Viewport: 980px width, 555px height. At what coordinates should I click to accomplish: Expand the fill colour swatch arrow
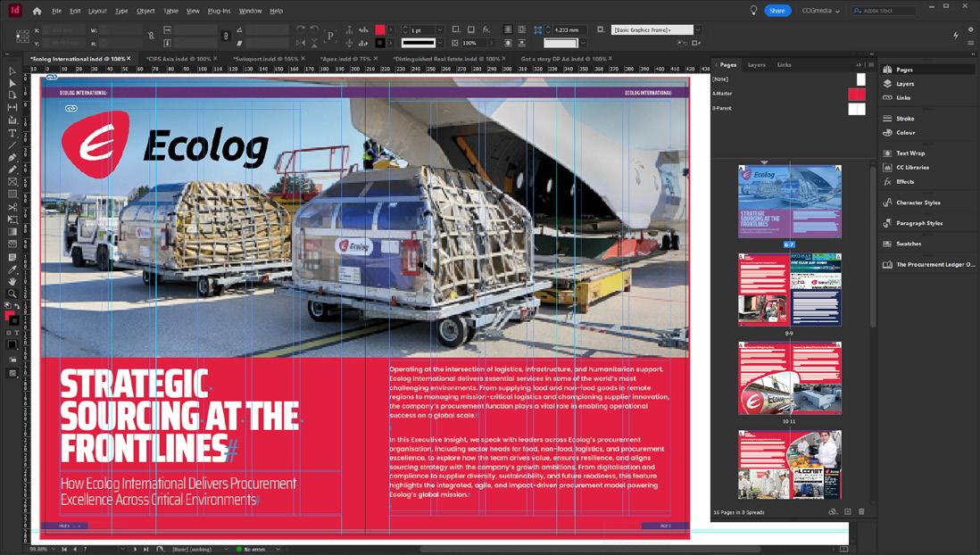391,30
